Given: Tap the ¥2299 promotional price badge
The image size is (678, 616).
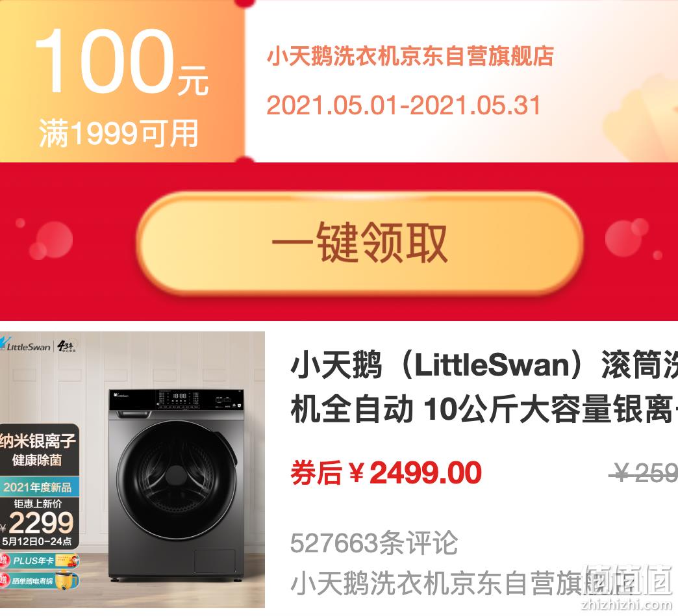Looking at the screenshot, I should pyautogui.click(x=38, y=522).
